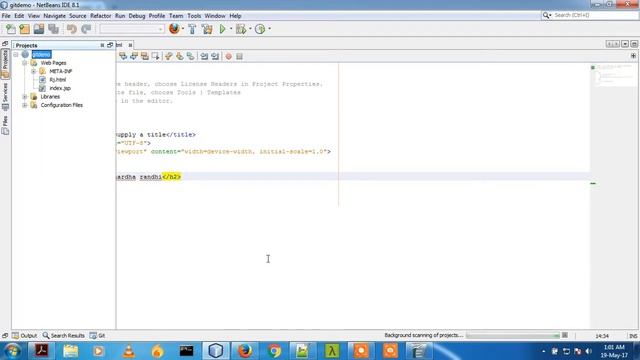Select the Web Pages folder

coord(53,63)
